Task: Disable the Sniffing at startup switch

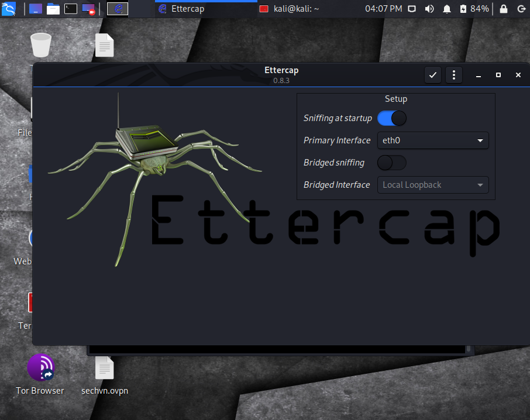Action: [391, 118]
